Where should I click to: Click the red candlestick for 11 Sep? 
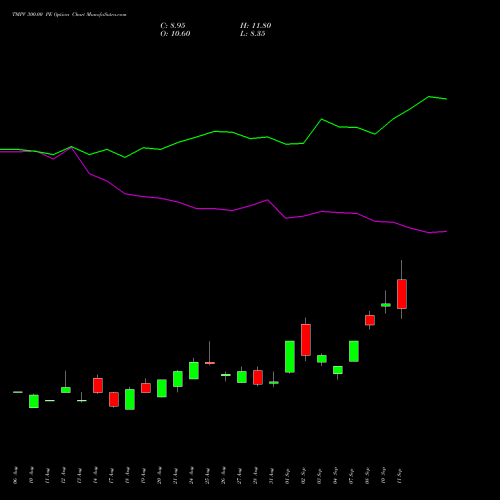pyautogui.click(x=402, y=294)
